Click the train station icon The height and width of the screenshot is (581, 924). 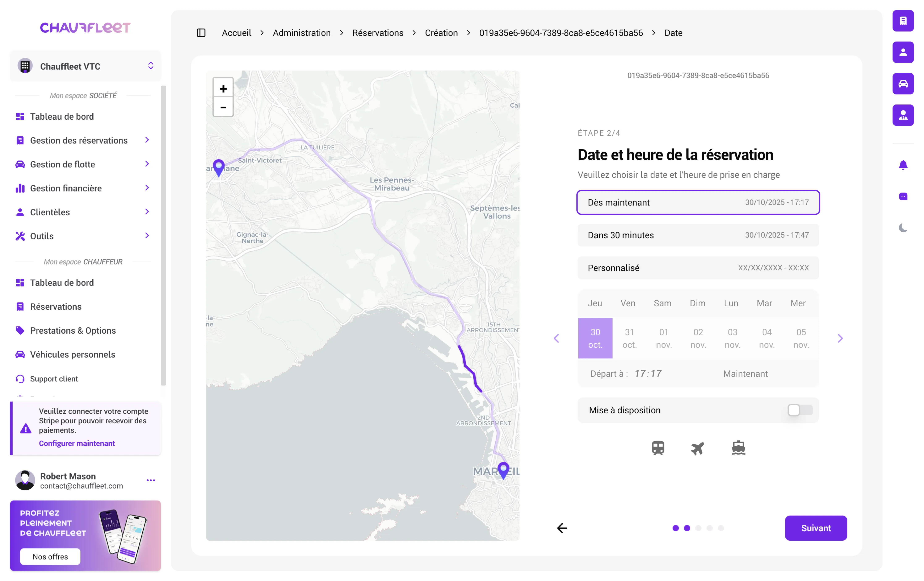coord(658,448)
